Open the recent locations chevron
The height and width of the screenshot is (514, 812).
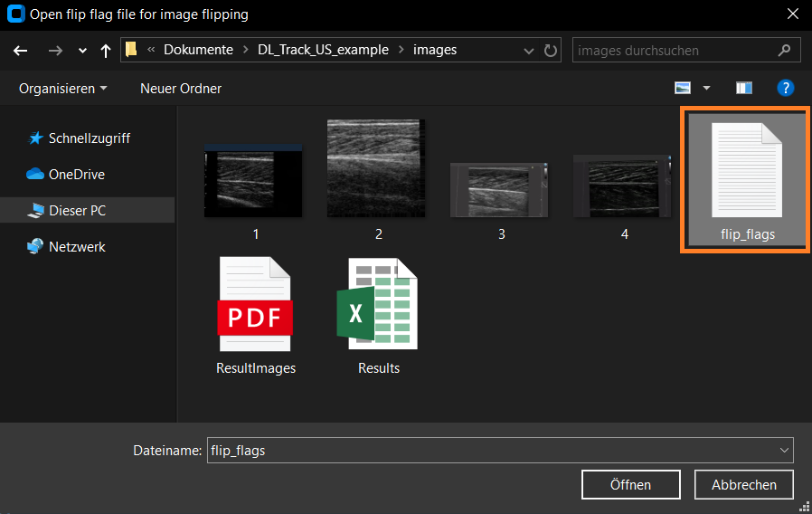click(x=82, y=51)
